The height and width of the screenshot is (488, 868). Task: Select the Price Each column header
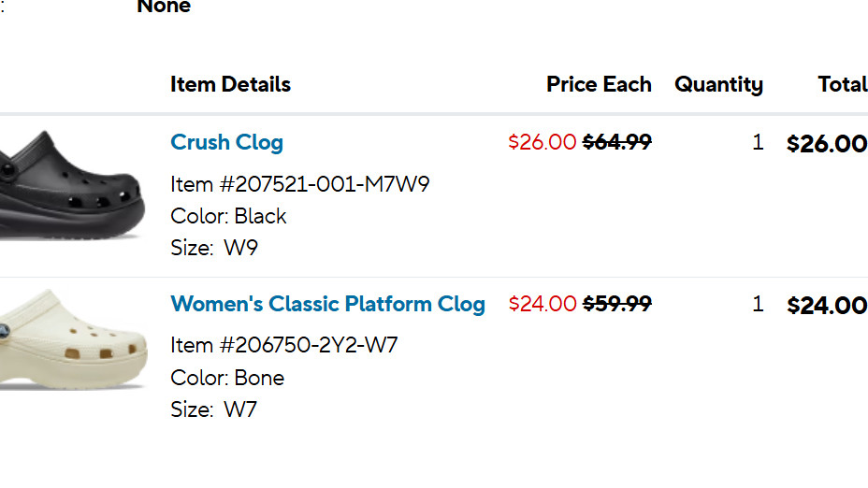(599, 84)
